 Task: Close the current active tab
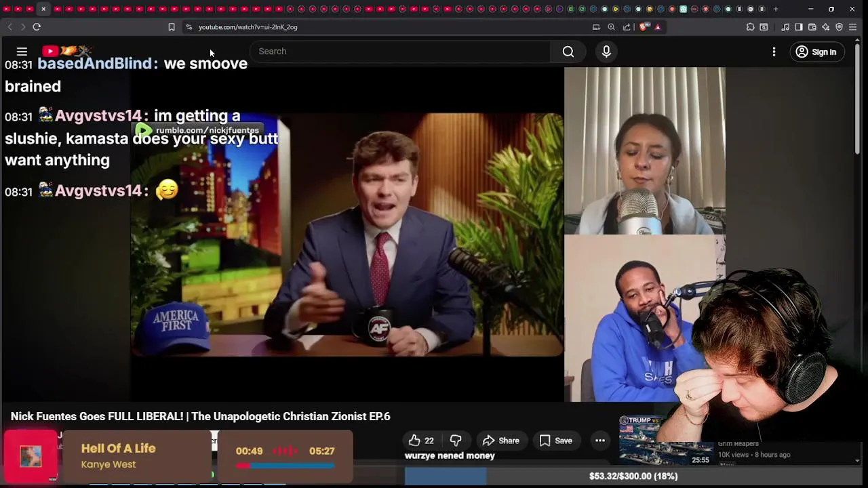pos(43,9)
